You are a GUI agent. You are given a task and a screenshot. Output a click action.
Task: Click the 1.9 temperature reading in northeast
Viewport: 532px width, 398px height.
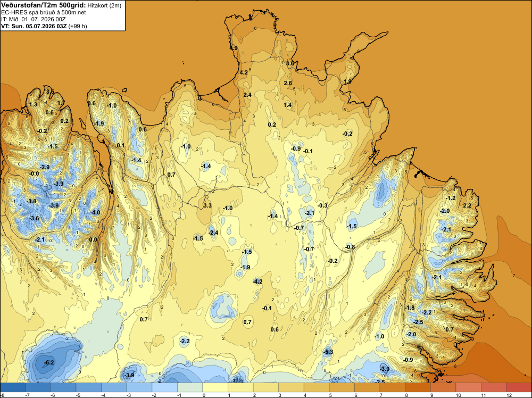(x=347, y=81)
